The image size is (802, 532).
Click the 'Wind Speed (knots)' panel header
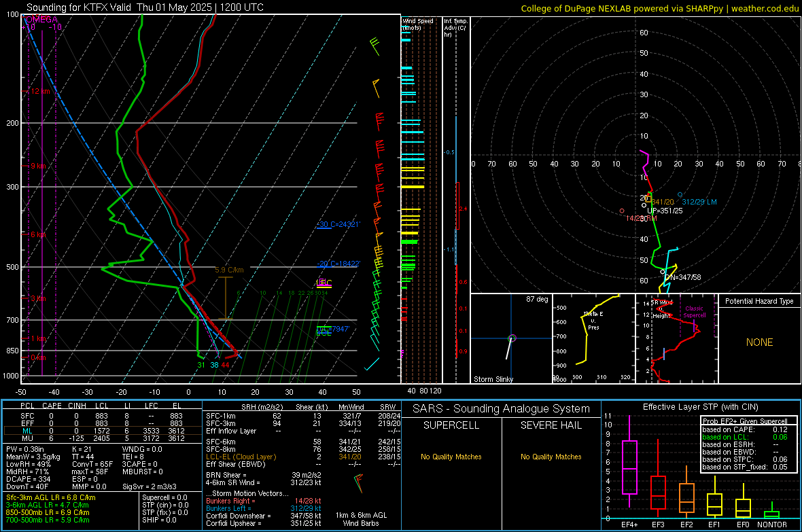(418, 24)
